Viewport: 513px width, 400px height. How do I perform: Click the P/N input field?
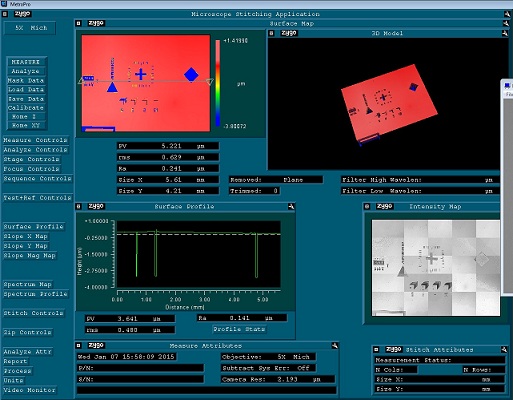click(x=140, y=368)
